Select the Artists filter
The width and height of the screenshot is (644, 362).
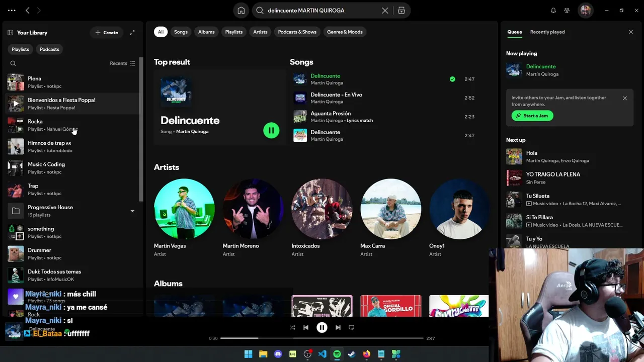(x=260, y=32)
